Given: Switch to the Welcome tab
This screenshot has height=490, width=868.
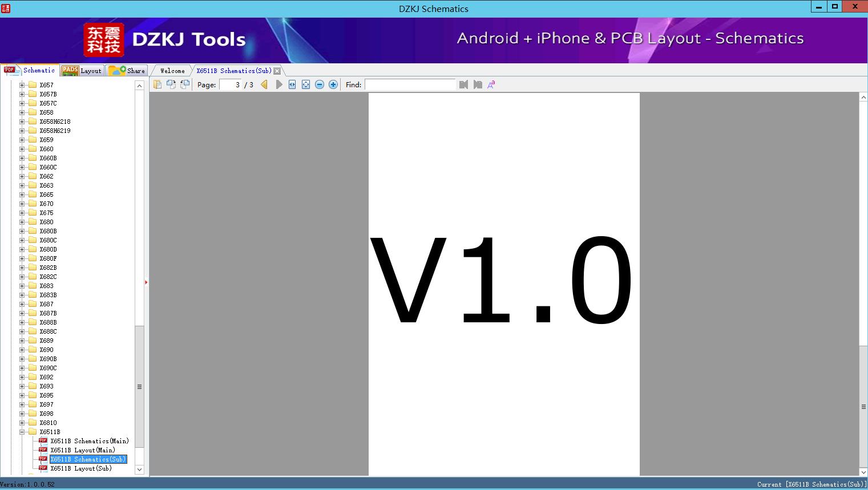Looking at the screenshot, I should (x=172, y=71).
